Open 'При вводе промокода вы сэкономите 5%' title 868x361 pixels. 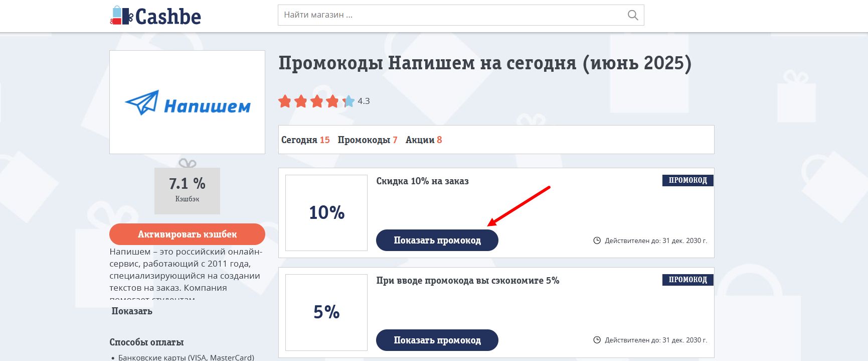(x=467, y=280)
